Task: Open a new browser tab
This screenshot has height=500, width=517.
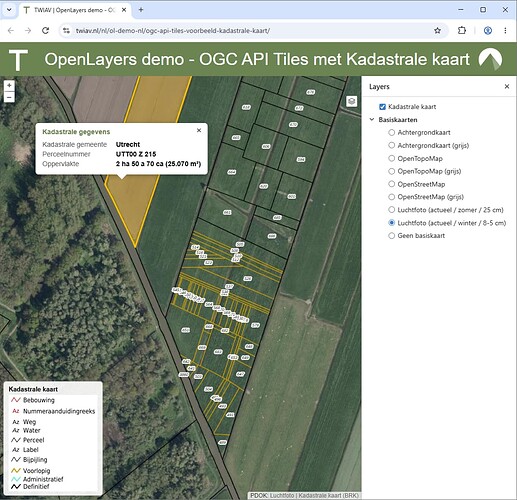Action: (x=141, y=10)
